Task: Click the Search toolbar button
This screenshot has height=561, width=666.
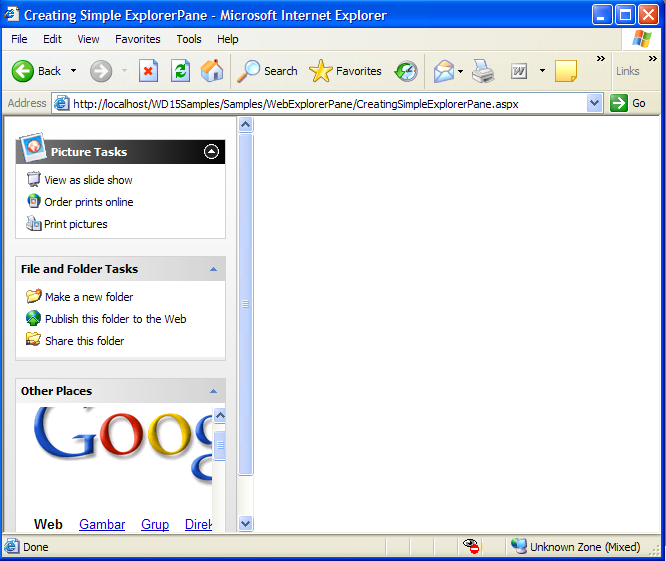Action: 268,71
